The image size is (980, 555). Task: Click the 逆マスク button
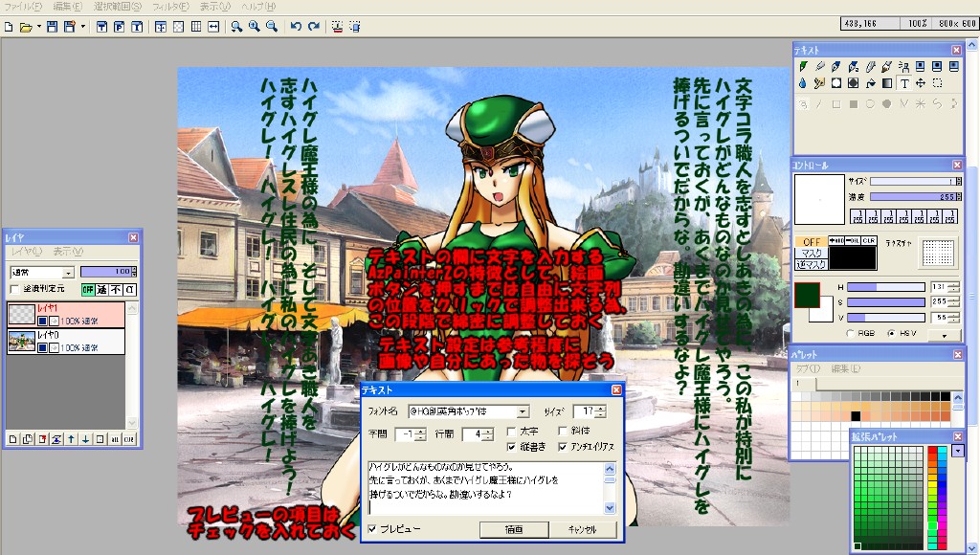812,264
